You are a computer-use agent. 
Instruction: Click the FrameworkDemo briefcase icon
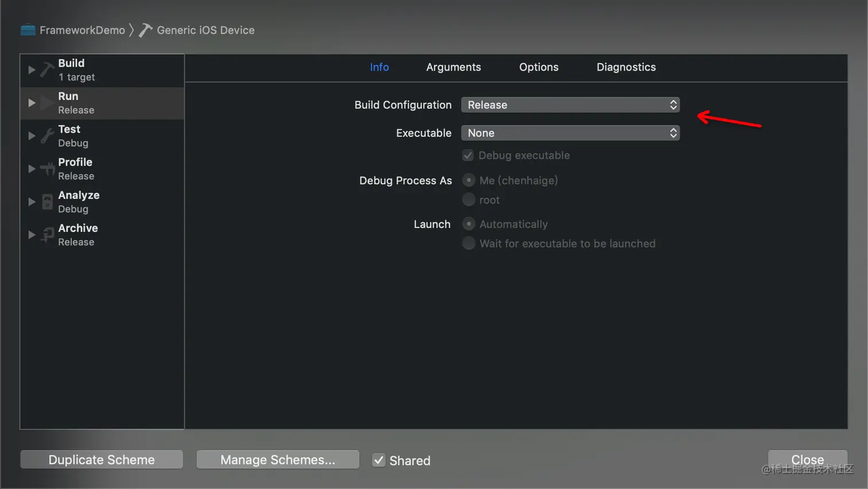point(28,30)
